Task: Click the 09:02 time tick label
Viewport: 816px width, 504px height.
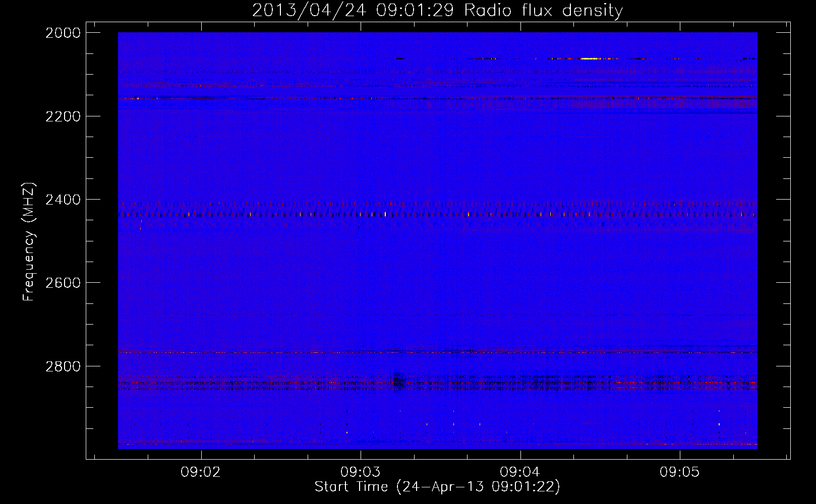Action: click(201, 472)
